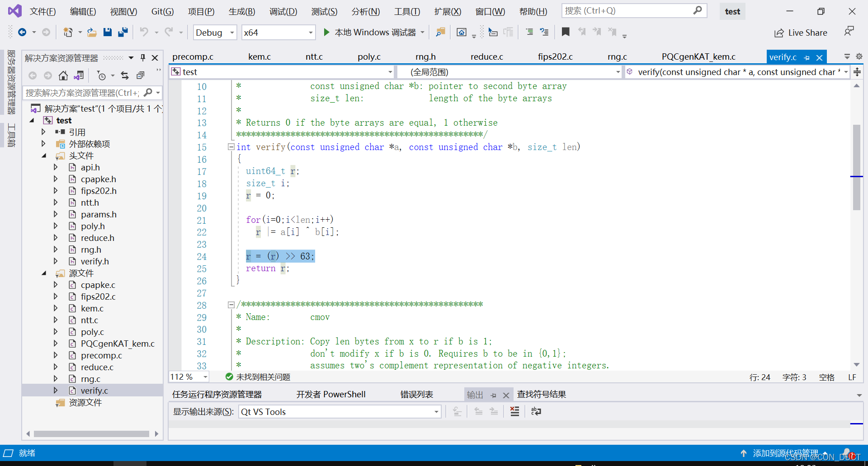
Task: Select poly.h in Solution Explorer
Action: (x=93, y=226)
